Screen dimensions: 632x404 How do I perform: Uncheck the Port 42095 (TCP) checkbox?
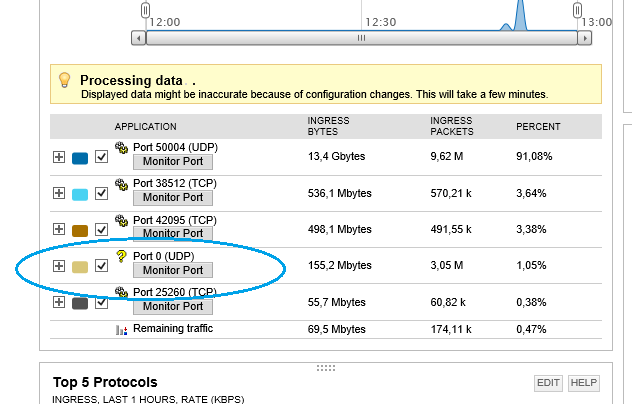pyautogui.click(x=102, y=229)
